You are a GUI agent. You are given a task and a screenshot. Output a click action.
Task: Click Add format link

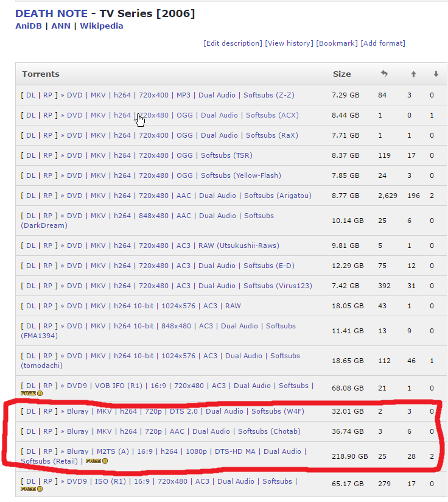tap(383, 43)
